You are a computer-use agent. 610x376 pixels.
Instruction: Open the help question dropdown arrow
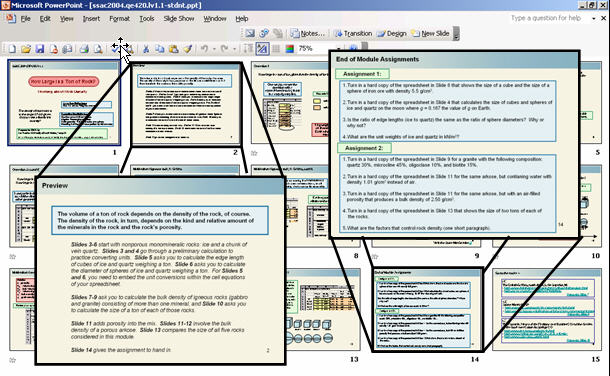[x=594, y=18]
